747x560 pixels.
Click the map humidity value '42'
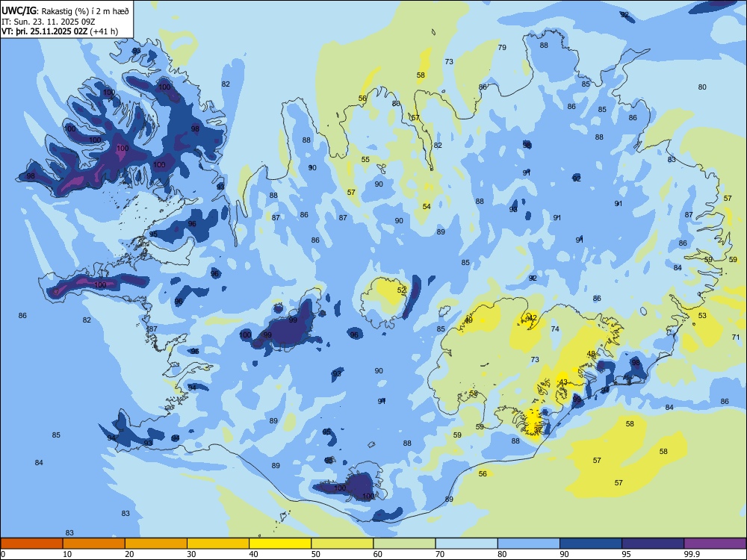click(x=533, y=317)
